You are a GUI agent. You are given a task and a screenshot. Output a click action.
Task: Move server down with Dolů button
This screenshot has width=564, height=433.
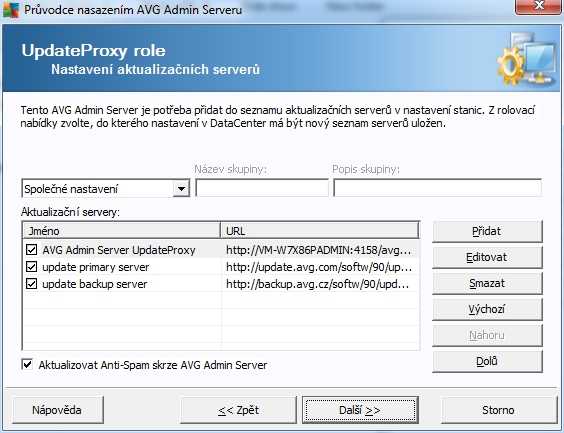(487, 361)
